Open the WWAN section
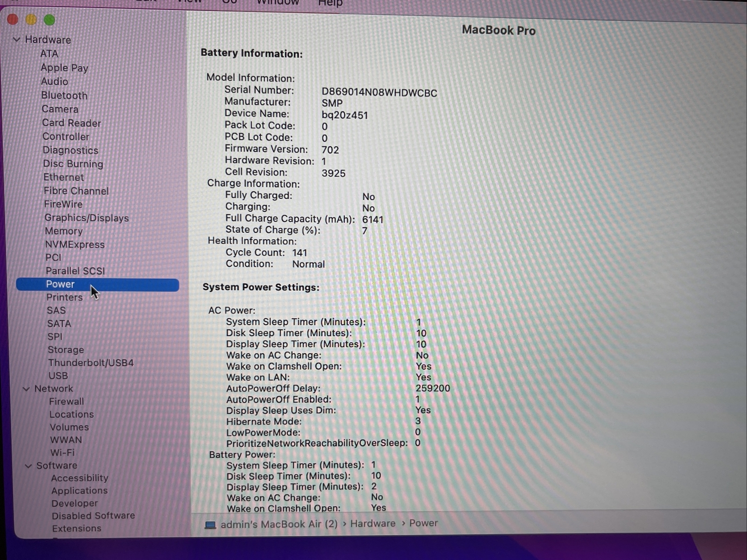The height and width of the screenshot is (560, 747). 66,440
